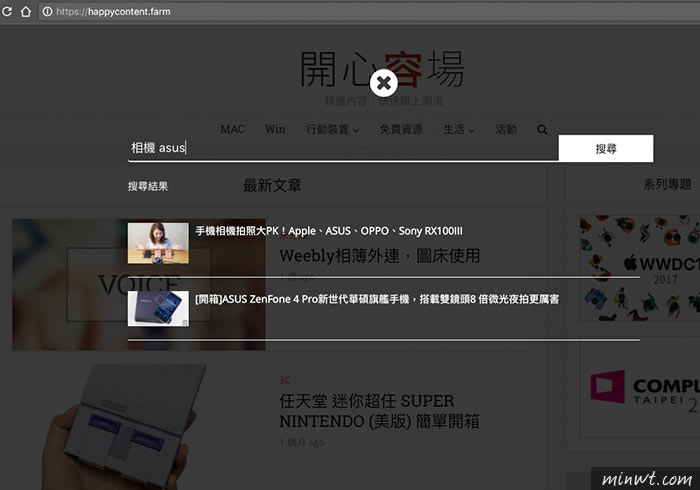Click the site info icon in address bar
Image resolution: width=700 pixels, height=490 pixels.
click(47, 12)
